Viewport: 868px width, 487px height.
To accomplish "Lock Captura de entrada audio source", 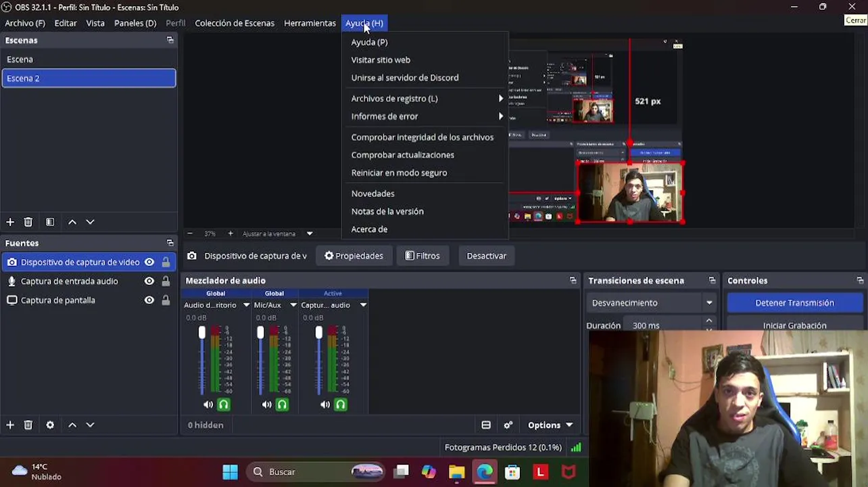I will [x=166, y=281].
